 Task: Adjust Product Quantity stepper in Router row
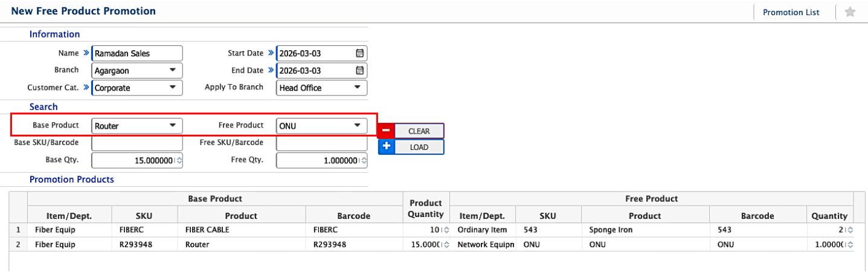tap(446, 245)
